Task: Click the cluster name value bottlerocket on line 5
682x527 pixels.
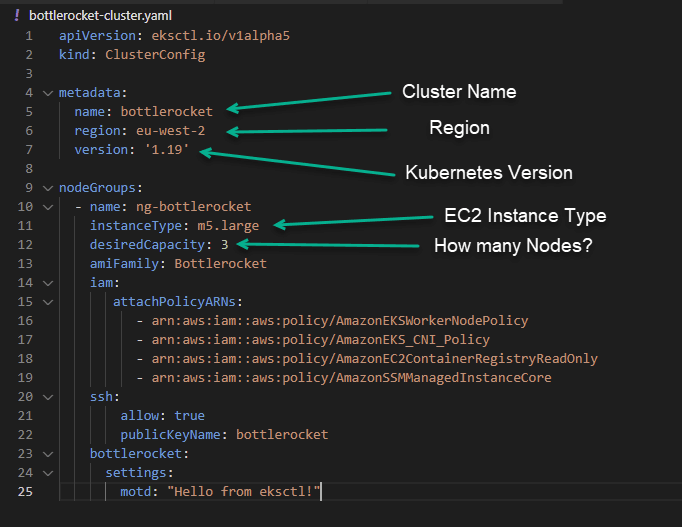Action: tap(167, 112)
